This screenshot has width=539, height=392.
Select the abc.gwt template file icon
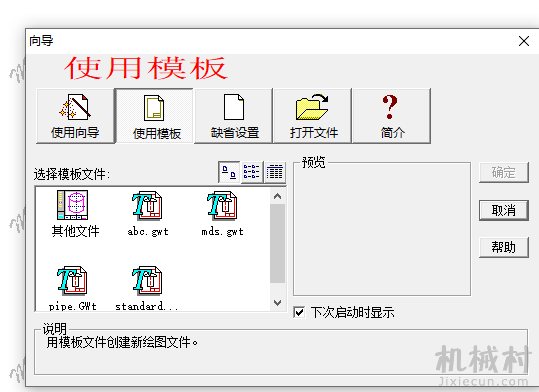(147, 206)
